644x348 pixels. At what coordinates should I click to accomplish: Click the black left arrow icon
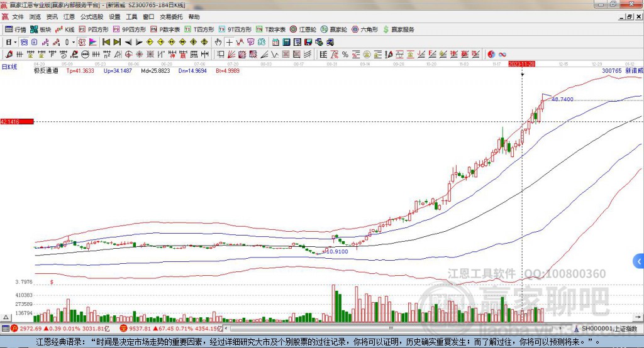(x=128, y=42)
